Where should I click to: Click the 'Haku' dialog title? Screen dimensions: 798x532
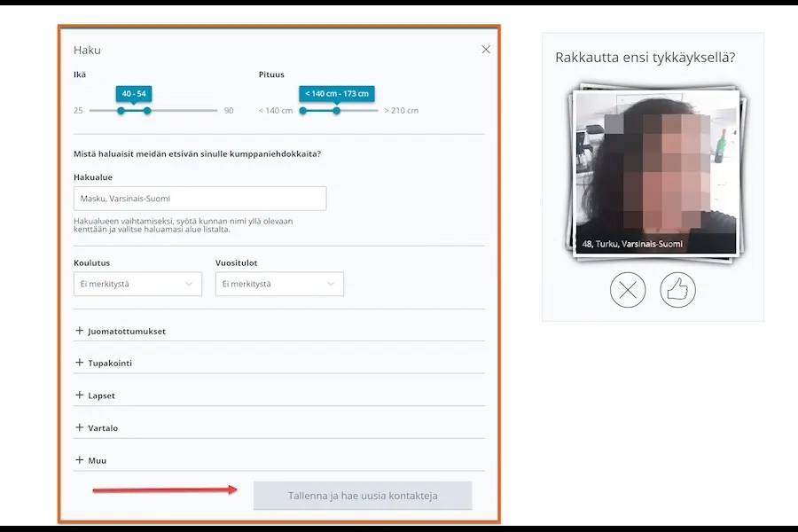point(87,50)
